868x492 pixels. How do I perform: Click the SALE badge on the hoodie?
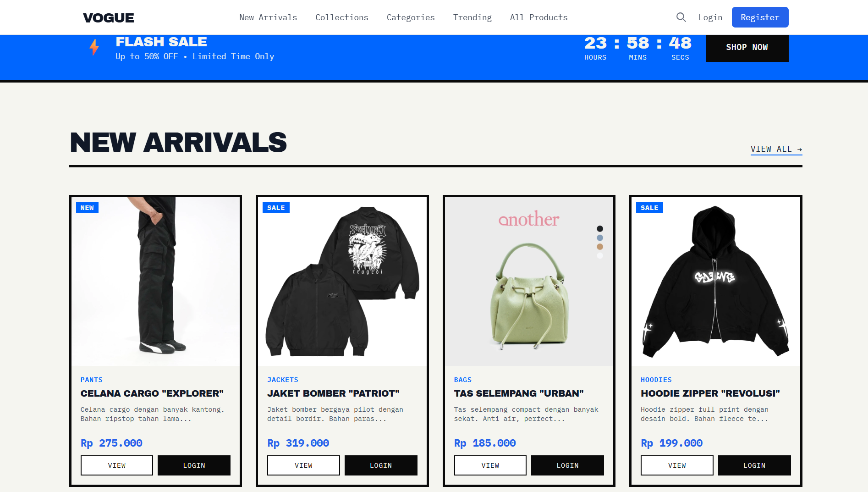pyautogui.click(x=649, y=208)
